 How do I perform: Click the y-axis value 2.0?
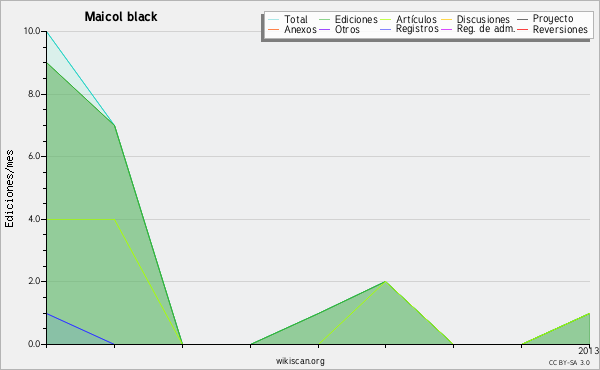pos(34,281)
